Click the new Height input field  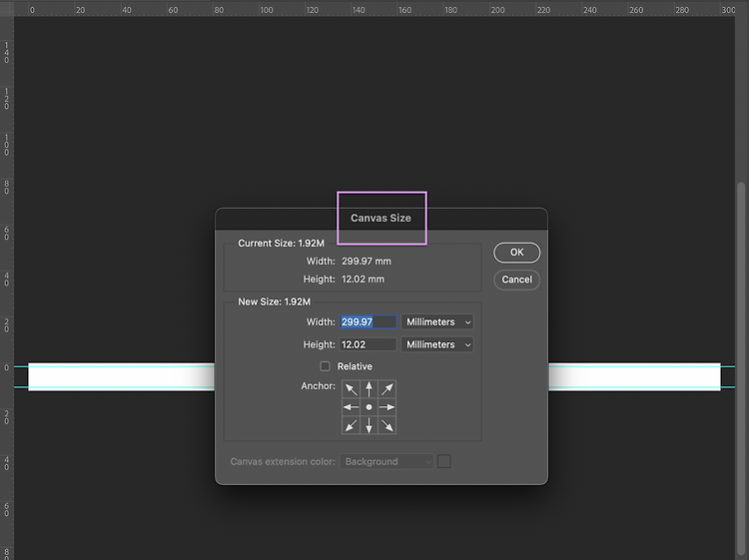coord(368,344)
